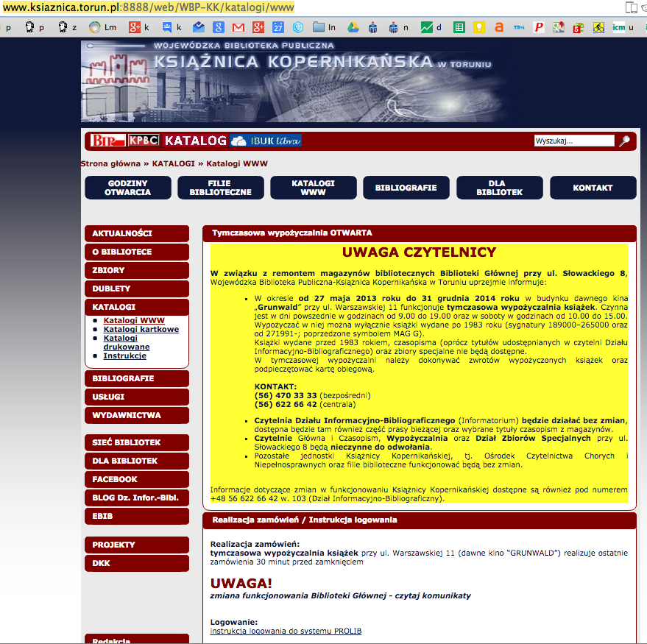Viewport: 647px width, 644px height.
Task: Open the BIP logo link
Action: pos(107,141)
